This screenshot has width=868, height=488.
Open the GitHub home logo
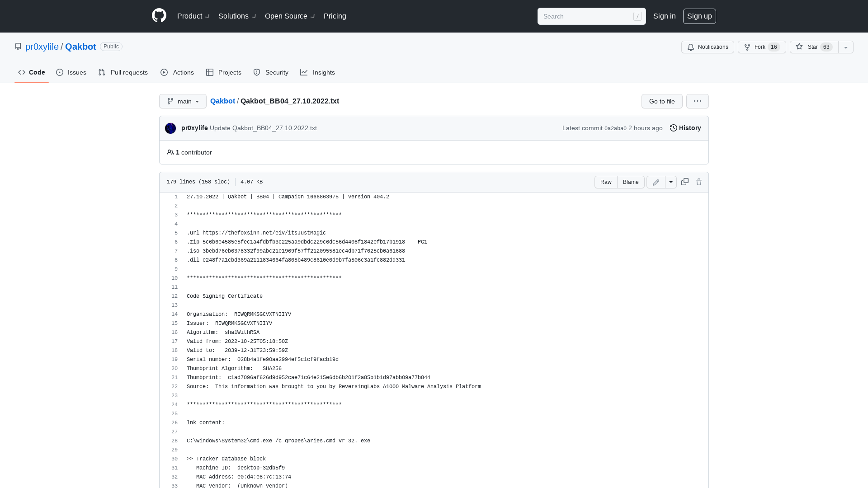(x=159, y=16)
